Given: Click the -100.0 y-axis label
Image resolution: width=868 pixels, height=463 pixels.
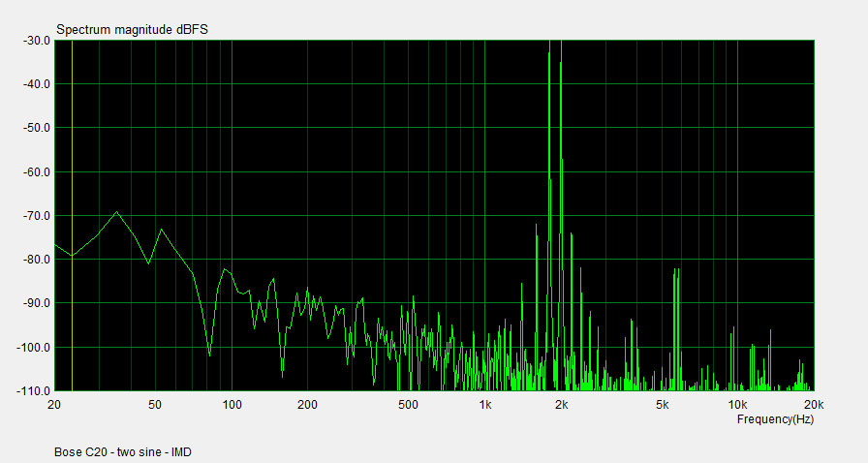Looking at the screenshot, I should click(x=35, y=347).
